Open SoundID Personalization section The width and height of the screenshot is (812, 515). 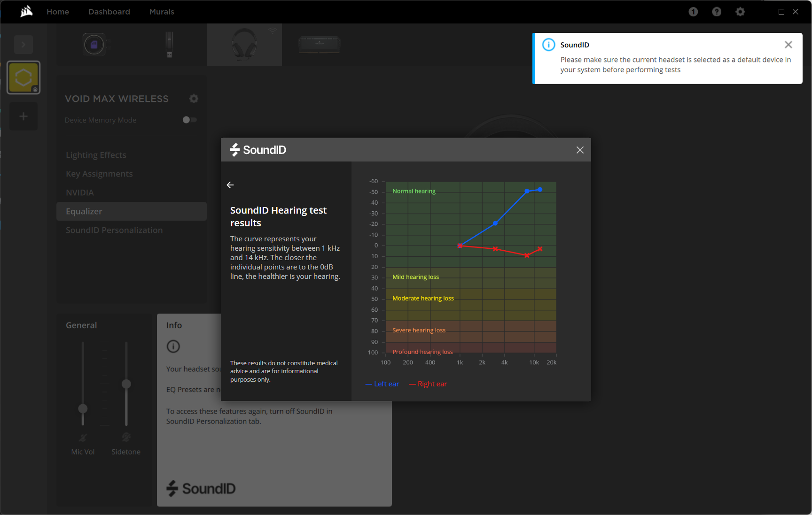point(114,230)
